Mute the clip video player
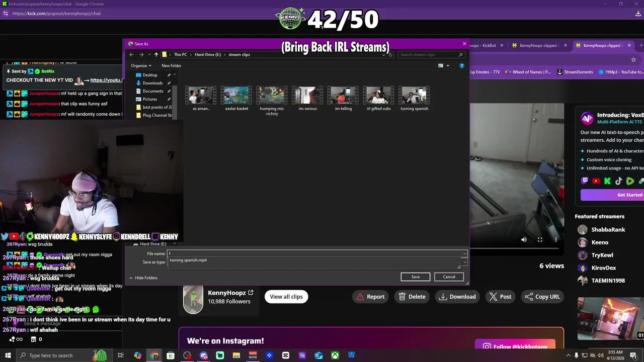The height and width of the screenshot is (362, 644). (524, 240)
